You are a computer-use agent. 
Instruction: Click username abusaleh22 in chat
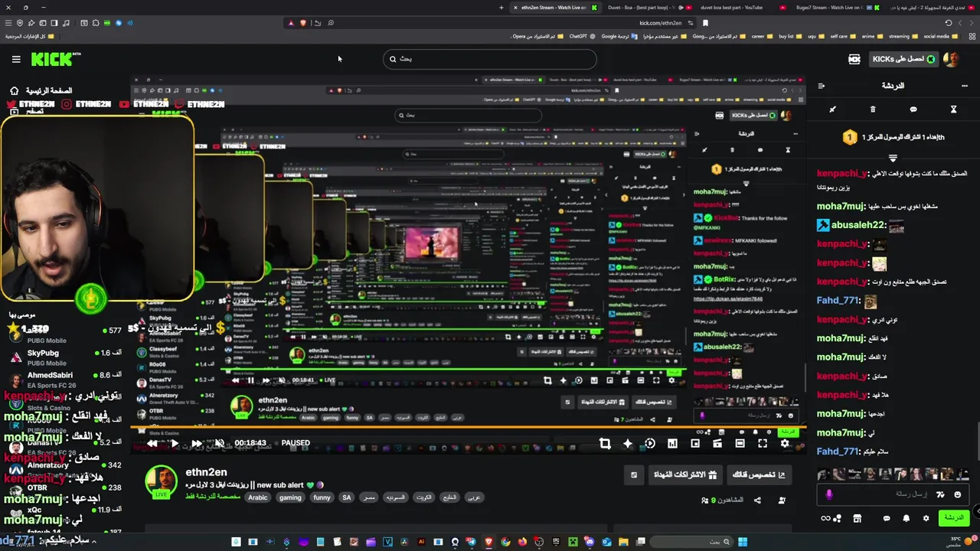(x=857, y=225)
